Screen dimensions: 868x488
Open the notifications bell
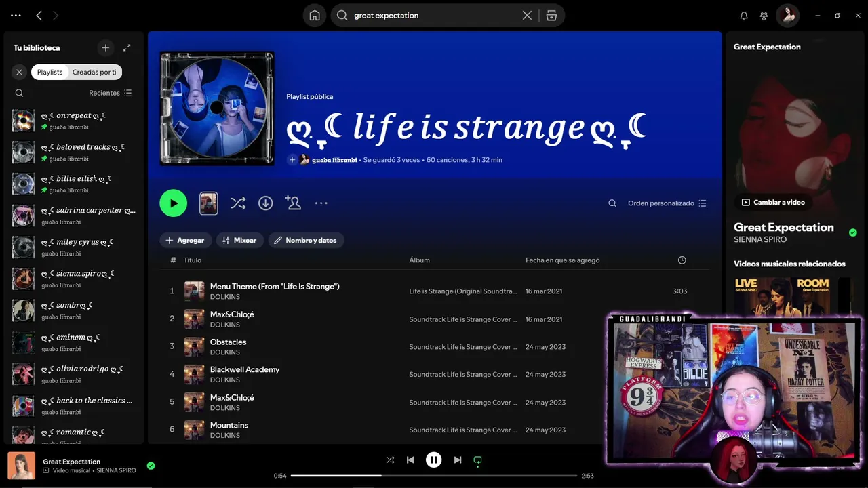[x=743, y=15]
